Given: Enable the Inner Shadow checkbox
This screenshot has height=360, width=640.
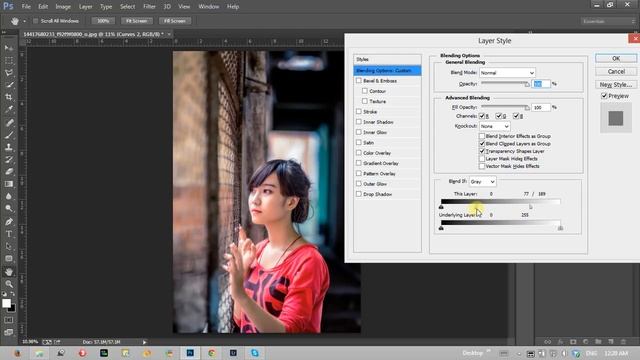Looking at the screenshot, I should 359,122.
